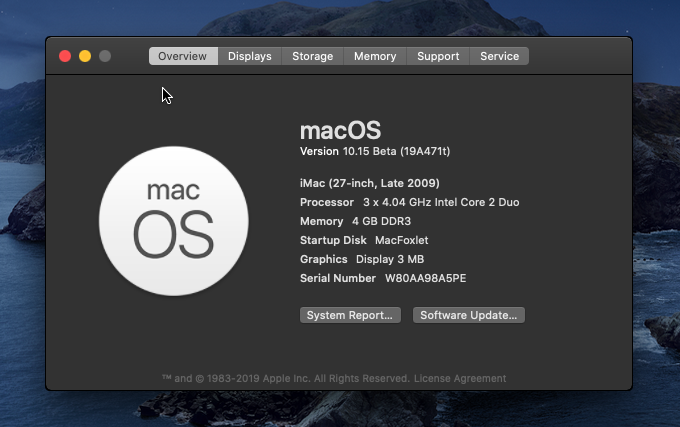
Task: Select the iMac (27-inch, Late 2009) text
Action: click(x=369, y=183)
